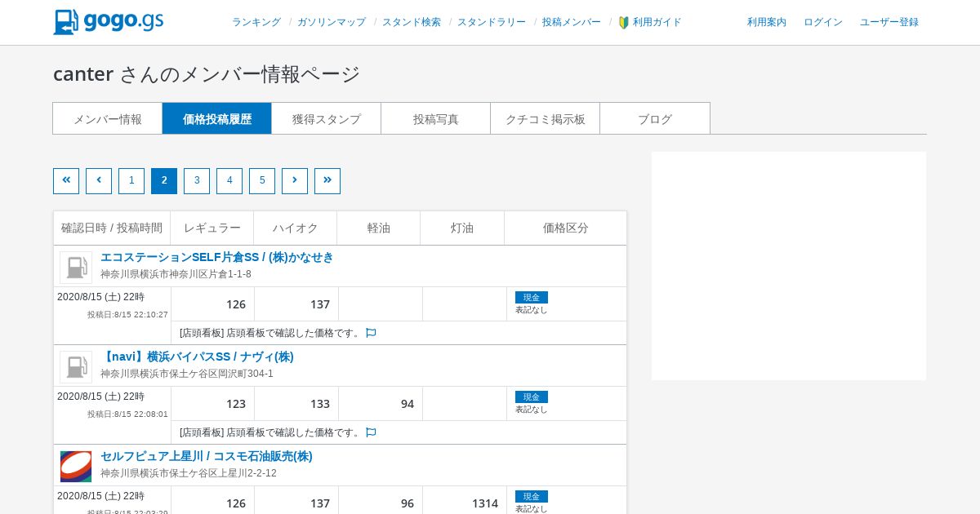980x514 pixels.
Task: Open エコステーションSELF片倉SS station link
Action: pyautogui.click(x=217, y=257)
